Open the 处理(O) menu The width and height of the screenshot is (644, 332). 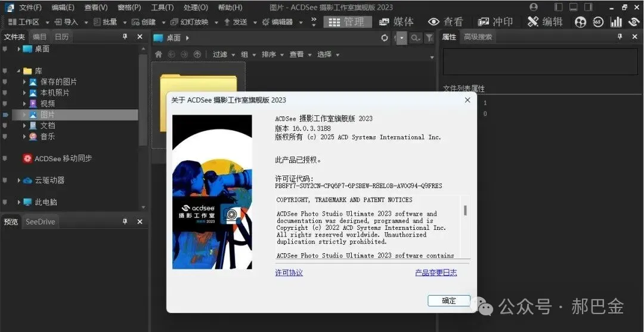click(x=196, y=7)
